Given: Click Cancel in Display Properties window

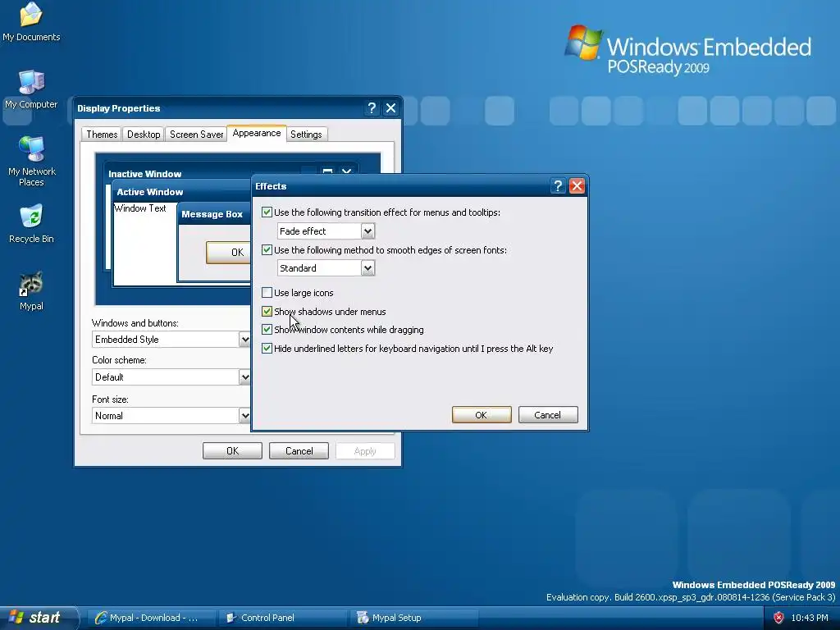Looking at the screenshot, I should [299, 451].
